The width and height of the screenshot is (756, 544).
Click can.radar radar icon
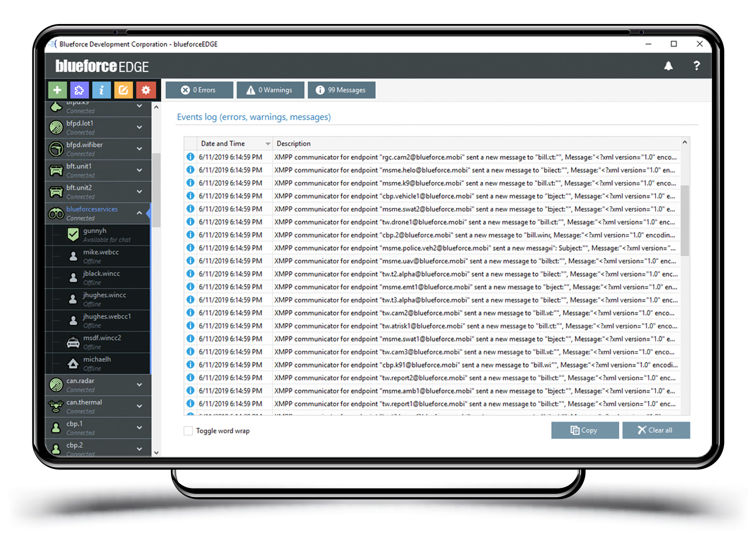point(56,385)
